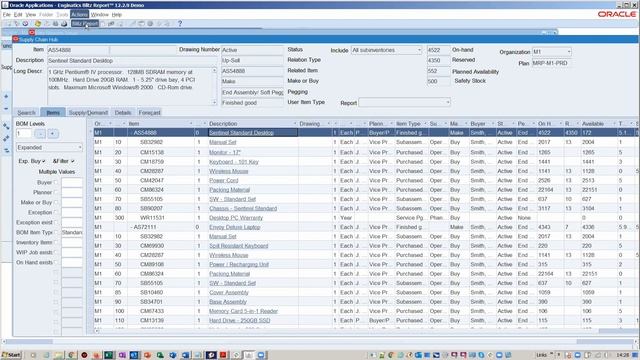Open the Envoy Deluxe Laptop link
640x360 pixels.
click(x=235, y=227)
